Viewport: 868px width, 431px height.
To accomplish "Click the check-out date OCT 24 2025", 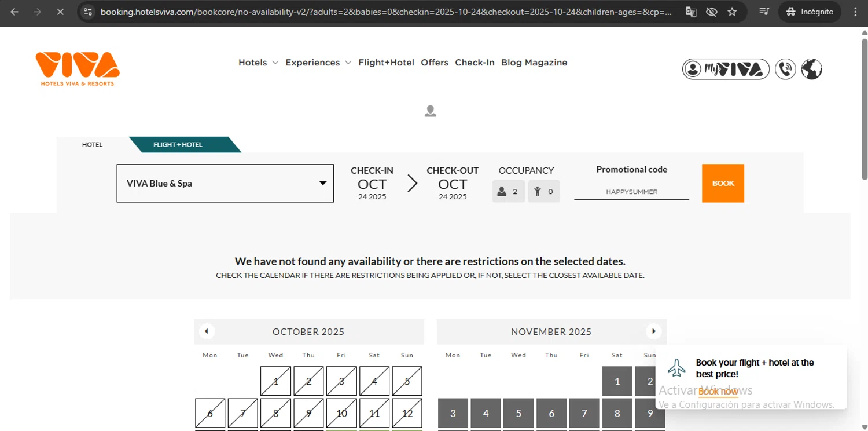I will (x=453, y=184).
